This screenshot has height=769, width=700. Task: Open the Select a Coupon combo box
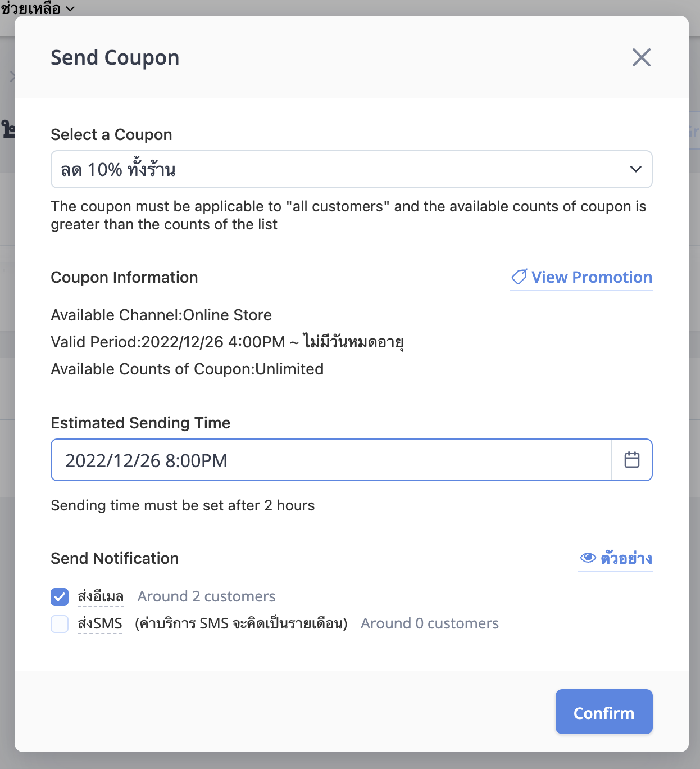click(352, 169)
